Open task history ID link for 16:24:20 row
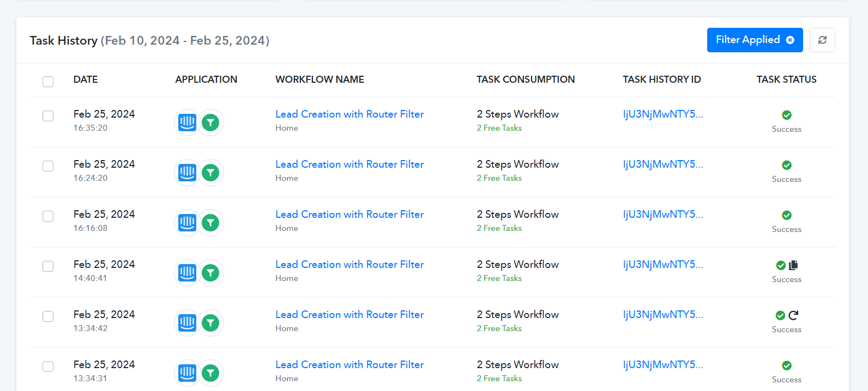Viewport: 868px width, 391px height. (x=662, y=164)
